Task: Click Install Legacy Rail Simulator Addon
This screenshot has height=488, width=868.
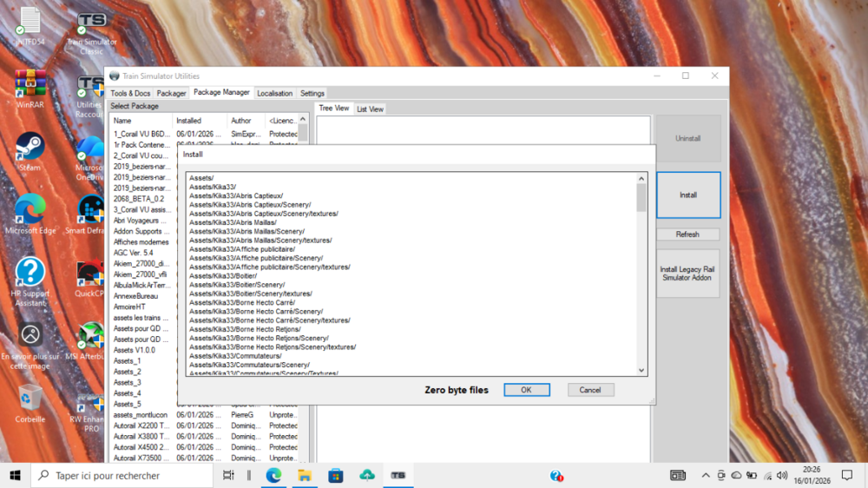Action: coord(687,274)
